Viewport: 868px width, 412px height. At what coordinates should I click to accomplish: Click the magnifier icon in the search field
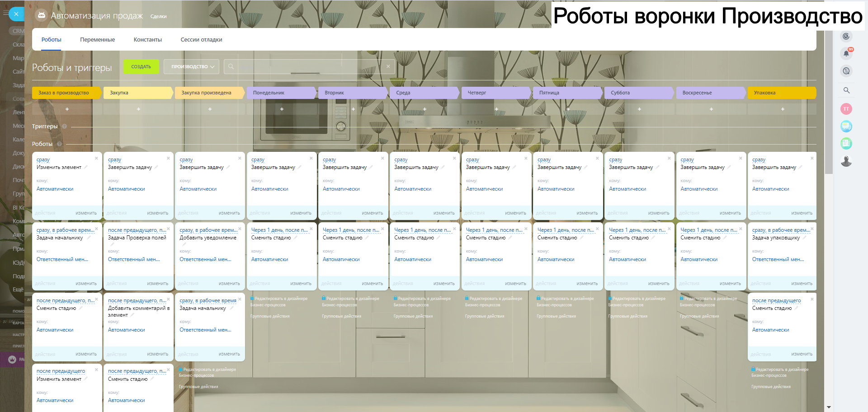tap(231, 66)
